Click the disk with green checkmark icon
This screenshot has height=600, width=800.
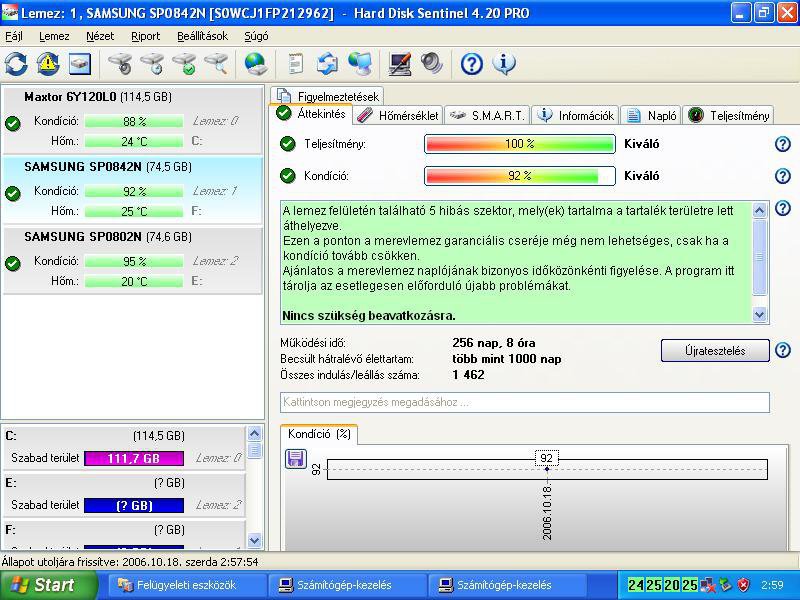click(185, 64)
